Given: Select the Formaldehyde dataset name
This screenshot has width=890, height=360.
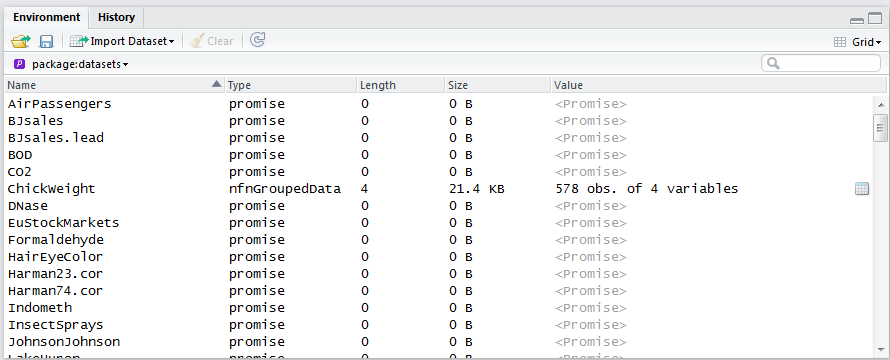Looking at the screenshot, I should click(x=56, y=240).
